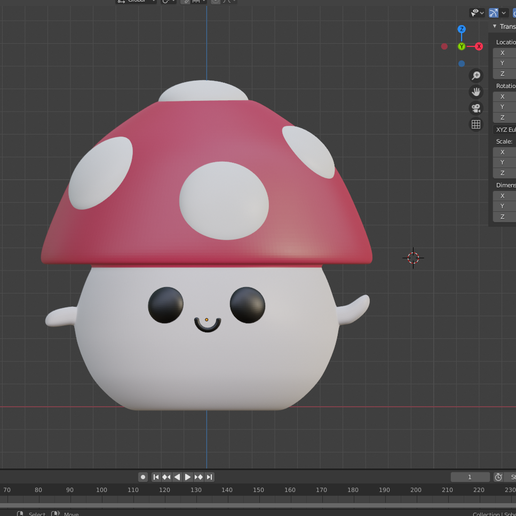Click the current frame field showing 1
516x516 pixels.
(470, 477)
